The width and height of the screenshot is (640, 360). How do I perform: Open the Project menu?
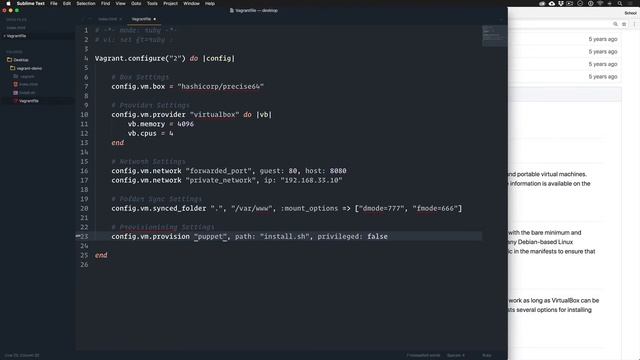coord(170,3)
